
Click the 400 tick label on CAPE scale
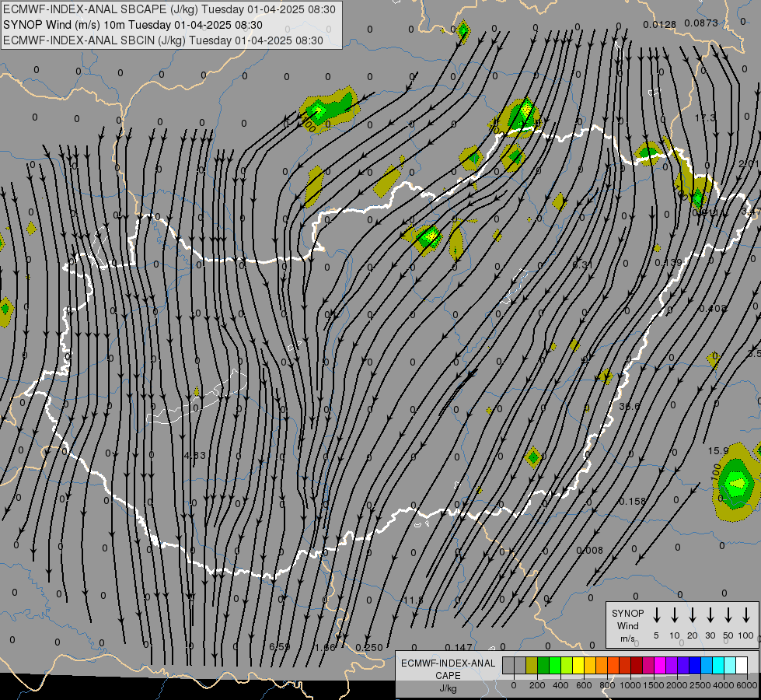tap(560, 685)
